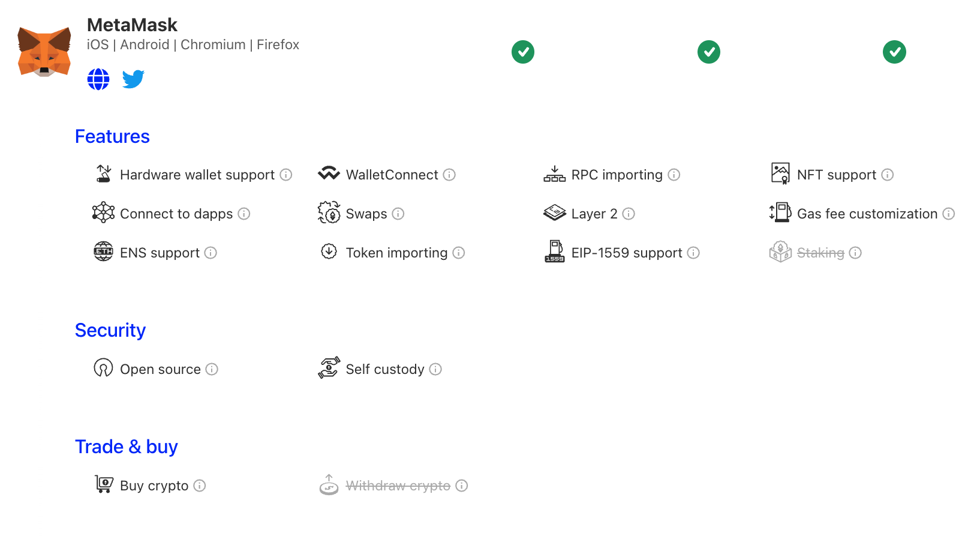Click the NFT support label
This screenshot has height=539, width=980.
coord(837,175)
